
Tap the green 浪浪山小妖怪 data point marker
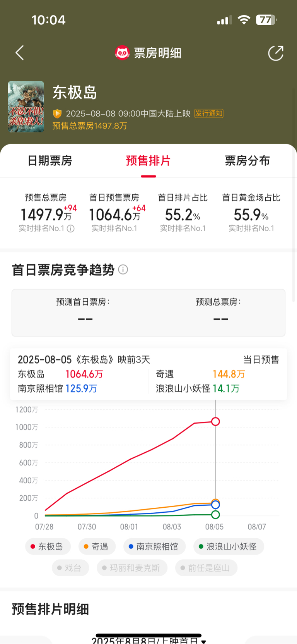(x=215, y=515)
